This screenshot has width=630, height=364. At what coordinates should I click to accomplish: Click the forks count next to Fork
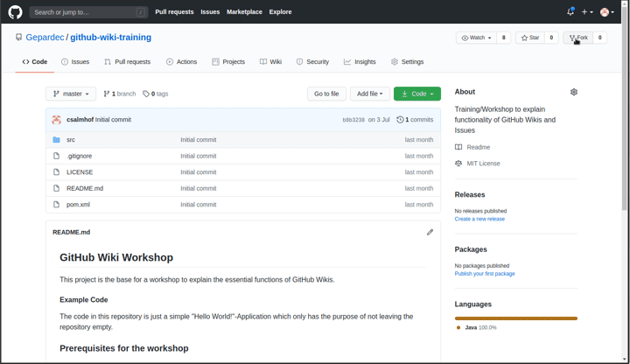pos(600,38)
